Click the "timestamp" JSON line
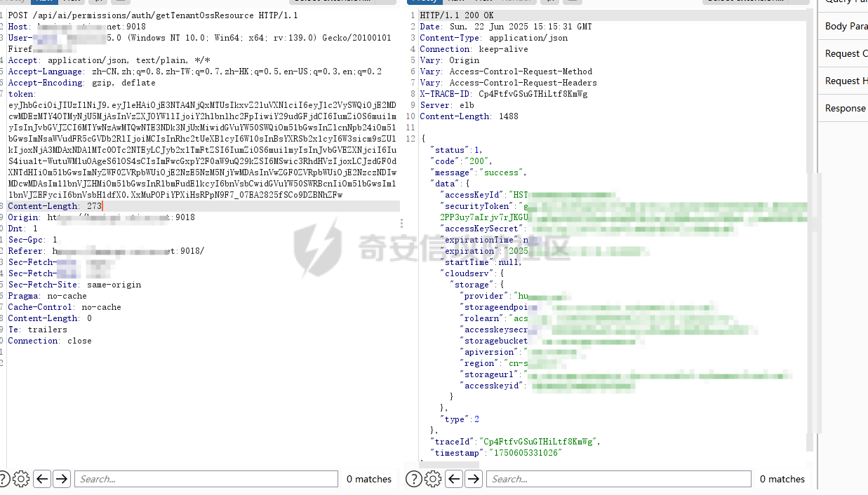This screenshot has width=868, height=495. [x=496, y=453]
